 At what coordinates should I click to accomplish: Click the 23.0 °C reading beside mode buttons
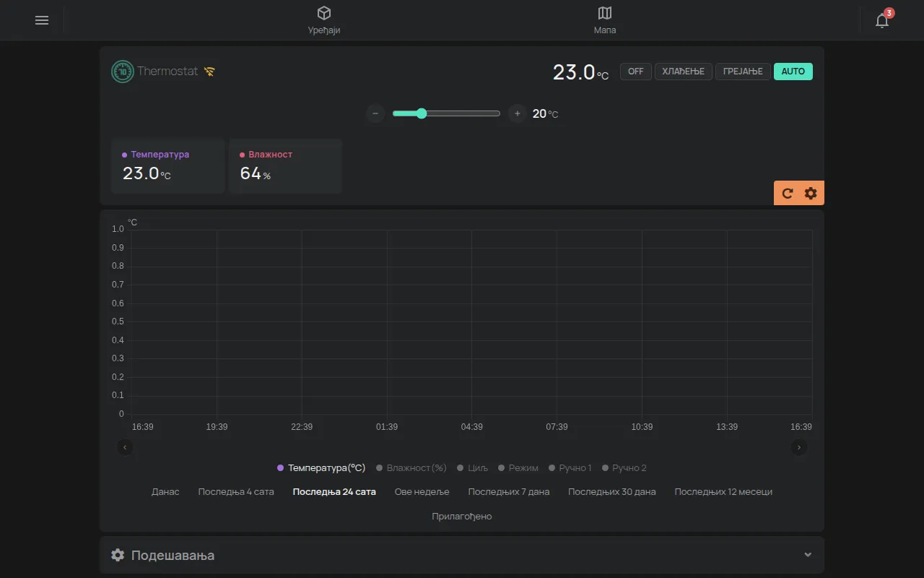(x=581, y=72)
